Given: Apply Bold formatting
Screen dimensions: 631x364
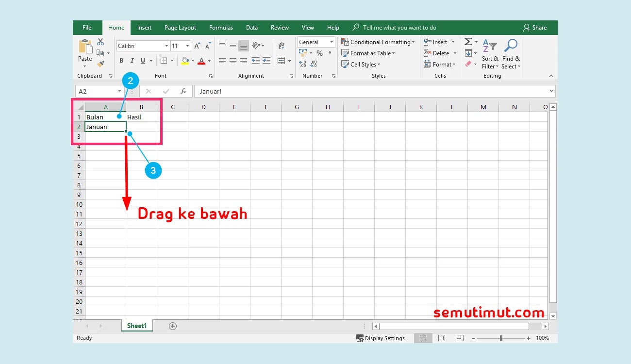Looking at the screenshot, I should [x=121, y=60].
